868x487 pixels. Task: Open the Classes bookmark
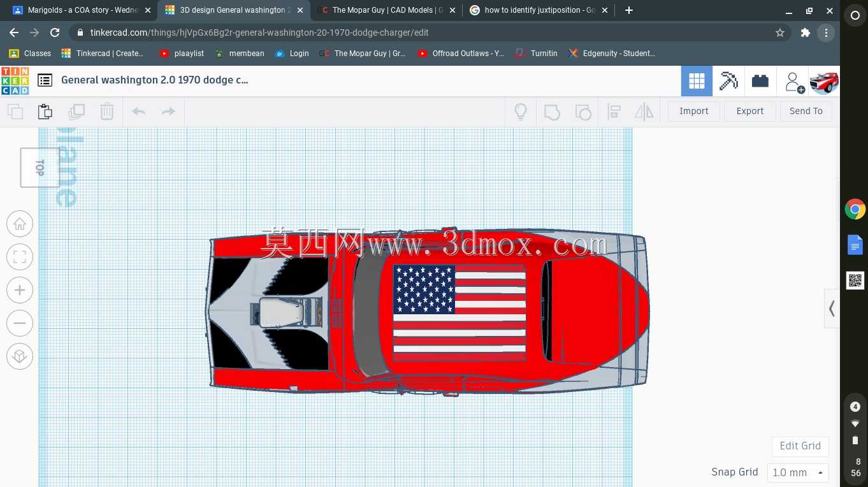tap(30, 54)
